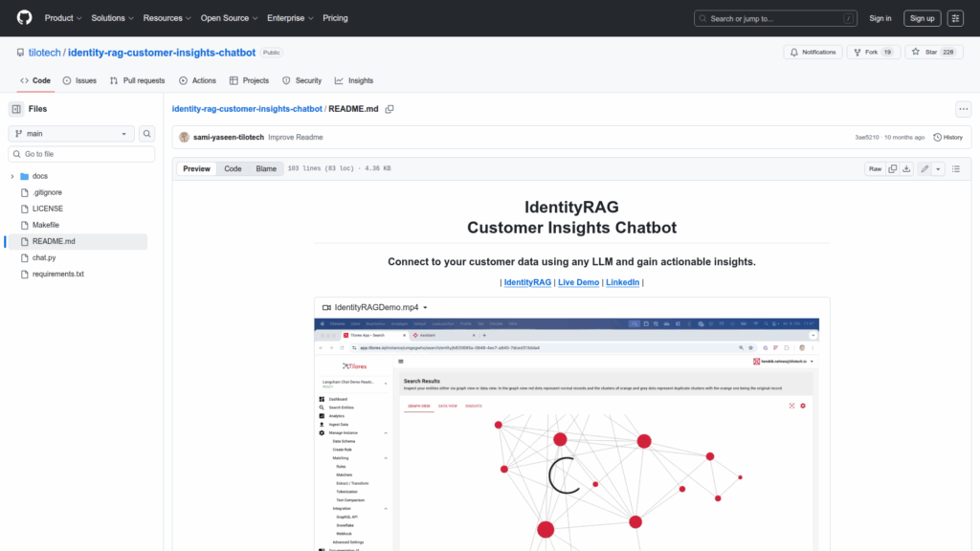
Task: Switch file view to Code
Action: point(233,168)
